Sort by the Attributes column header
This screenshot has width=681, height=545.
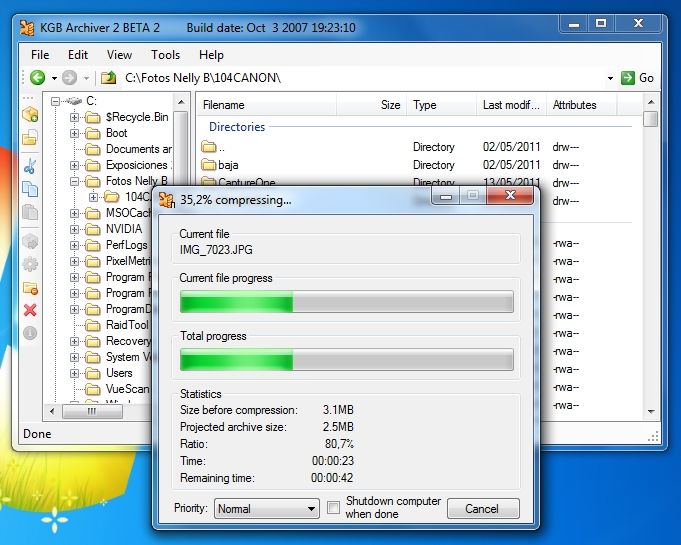pos(581,105)
